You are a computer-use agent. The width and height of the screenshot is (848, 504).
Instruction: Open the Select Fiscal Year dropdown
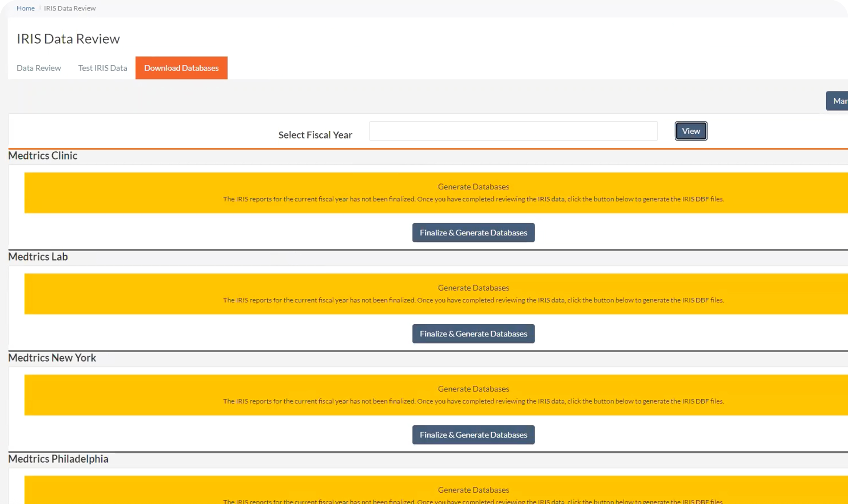point(513,131)
